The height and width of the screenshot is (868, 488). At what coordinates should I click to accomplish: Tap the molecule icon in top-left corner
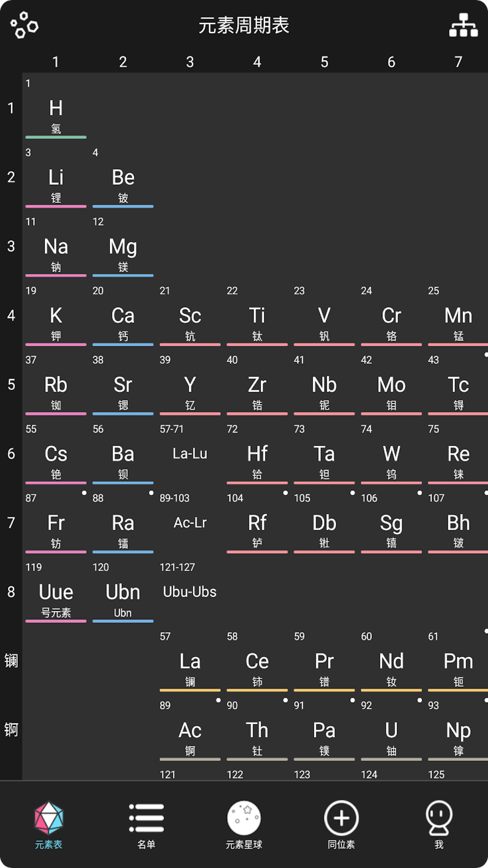click(24, 25)
